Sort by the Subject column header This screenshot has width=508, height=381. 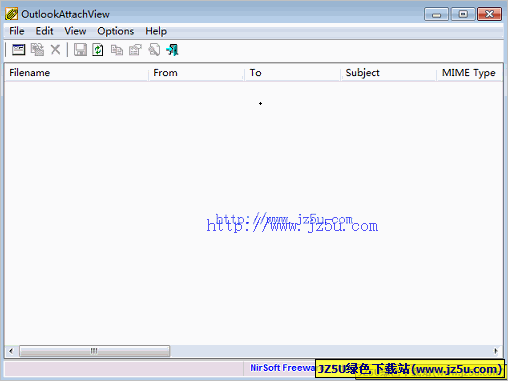[389, 73]
